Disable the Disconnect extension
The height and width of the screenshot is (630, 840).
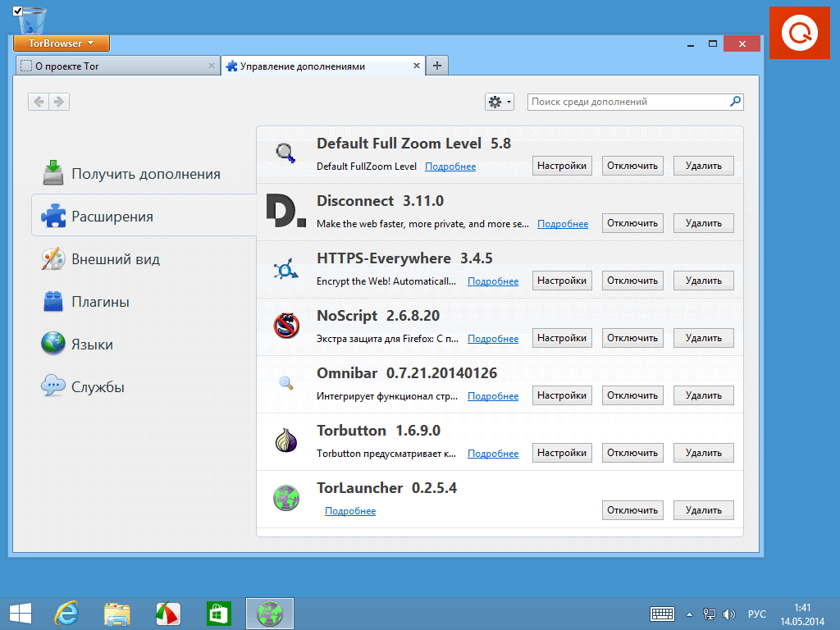[632, 222]
